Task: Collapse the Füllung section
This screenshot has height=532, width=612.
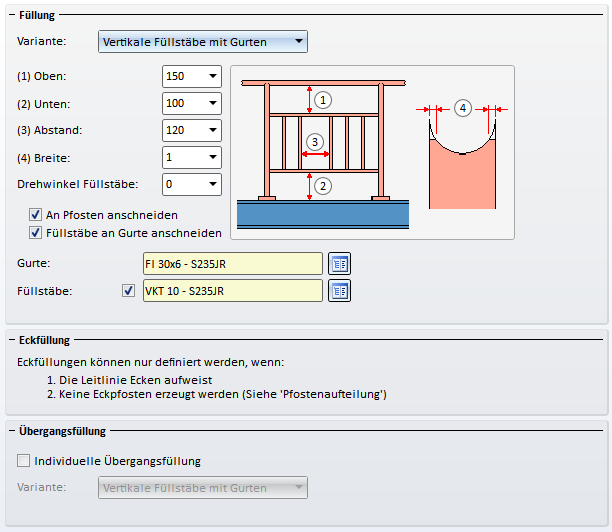Action: point(12,15)
